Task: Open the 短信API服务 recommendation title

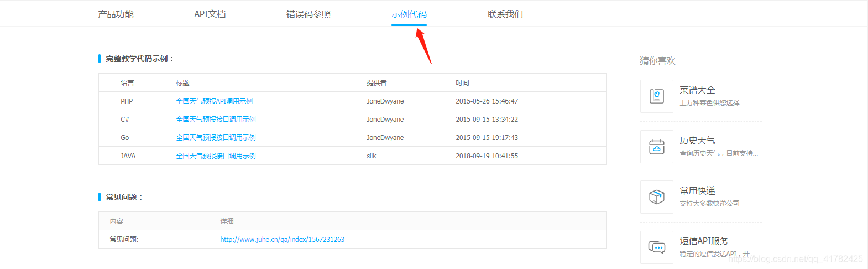Action: pyautogui.click(x=704, y=241)
